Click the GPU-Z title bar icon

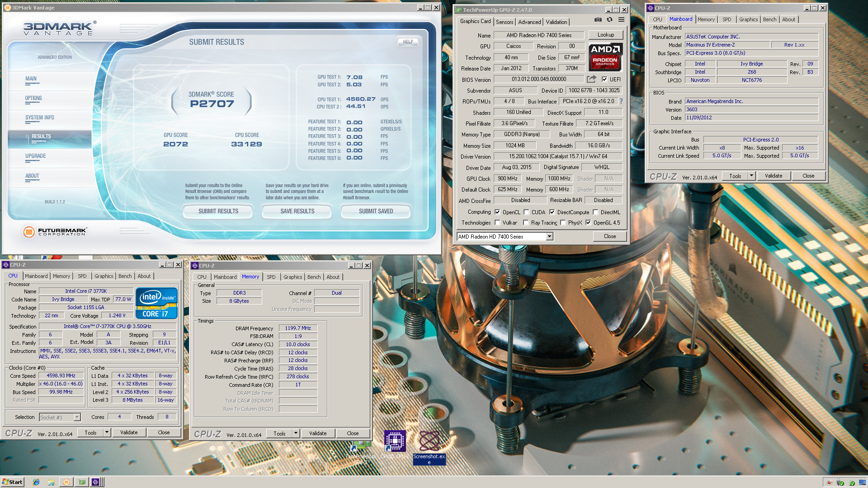click(x=459, y=9)
